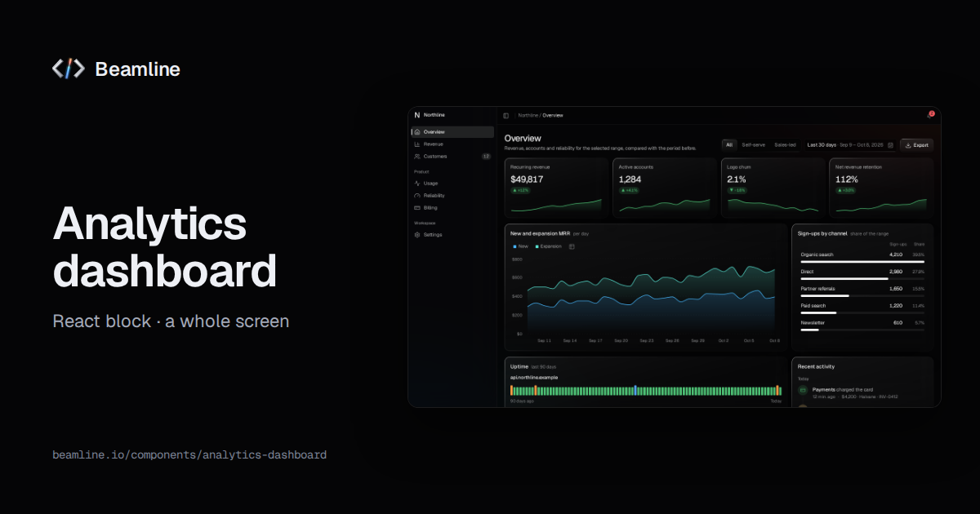This screenshot has height=514, width=980.
Task: Open the Billing sidebar item
Action: click(453, 208)
